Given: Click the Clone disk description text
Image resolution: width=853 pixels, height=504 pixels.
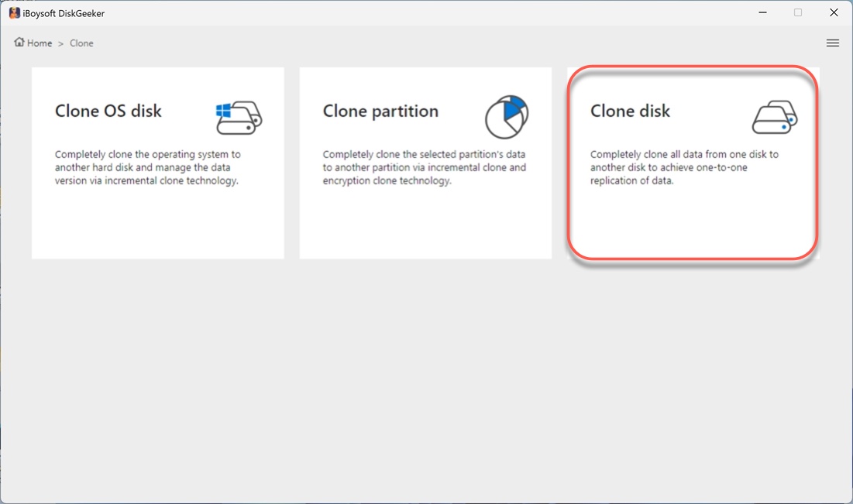Looking at the screenshot, I should (686, 167).
